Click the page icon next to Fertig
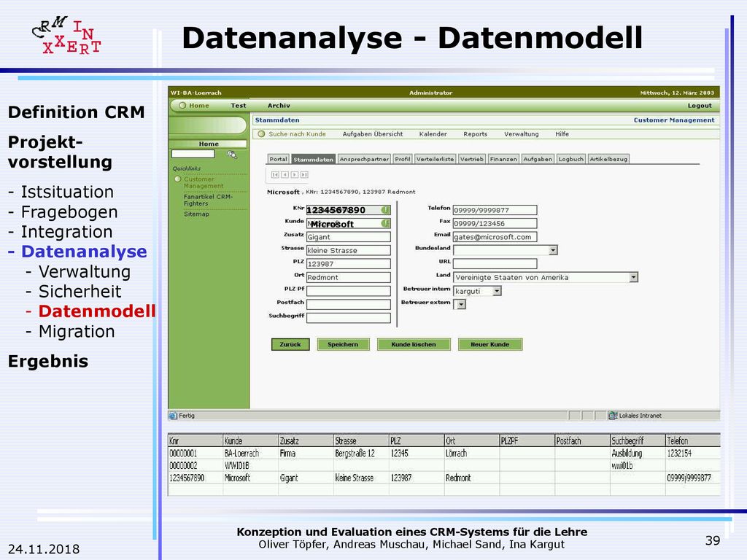Image resolution: width=747 pixels, height=560 pixels. point(173,416)
